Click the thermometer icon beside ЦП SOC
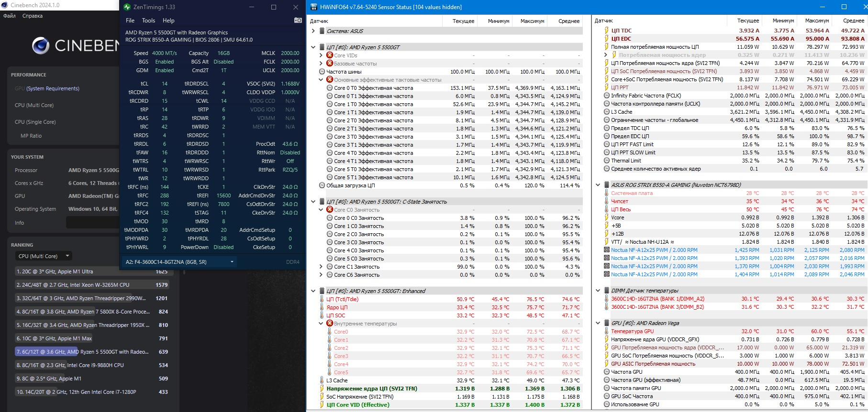Image resolution: width=868 pixels, height=412 pixels. [322, 315]
